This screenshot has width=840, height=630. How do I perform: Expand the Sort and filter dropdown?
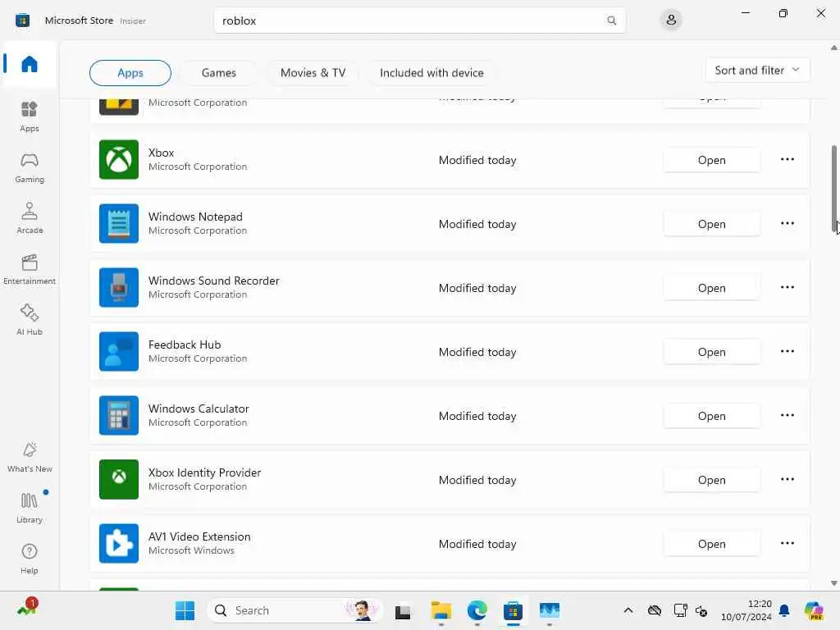coord(757,71)
